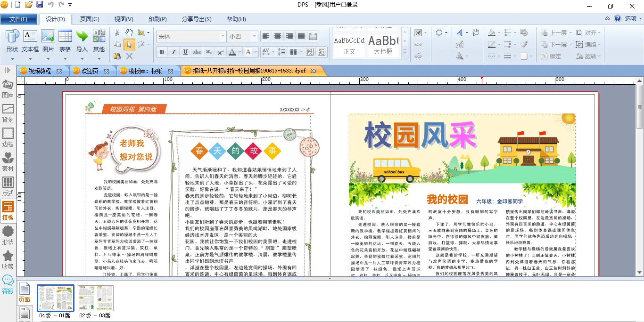Choose the hand pan tool

[129, 32]
